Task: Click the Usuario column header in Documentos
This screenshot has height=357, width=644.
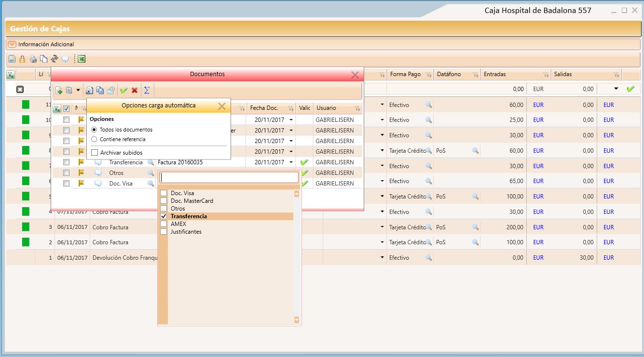Action: 327,108
